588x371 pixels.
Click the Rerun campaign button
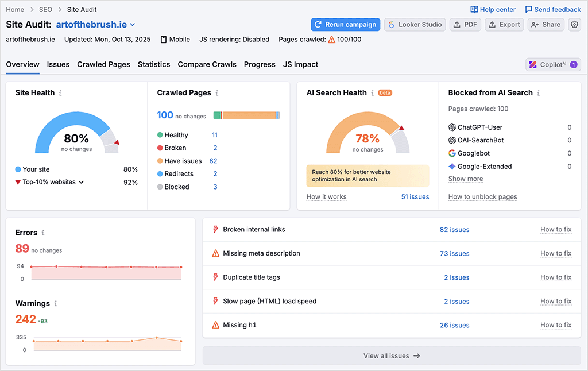[x=345, y=24]
